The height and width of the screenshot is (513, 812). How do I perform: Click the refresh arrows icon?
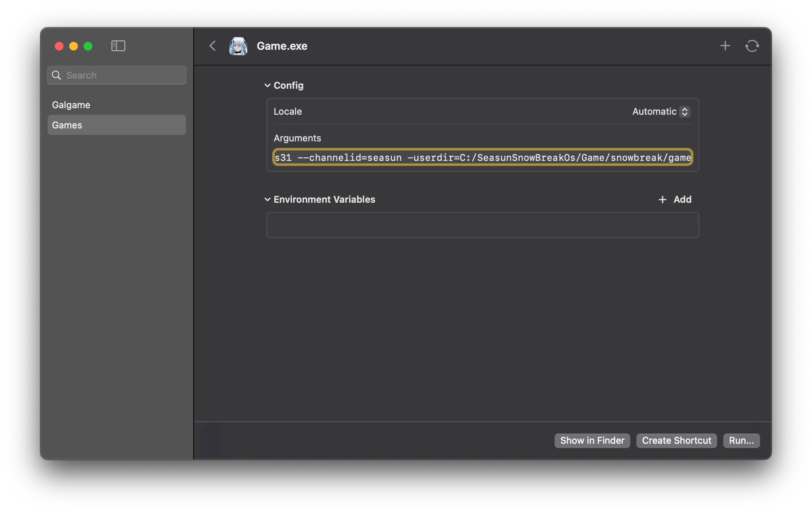tap(752, 46)
